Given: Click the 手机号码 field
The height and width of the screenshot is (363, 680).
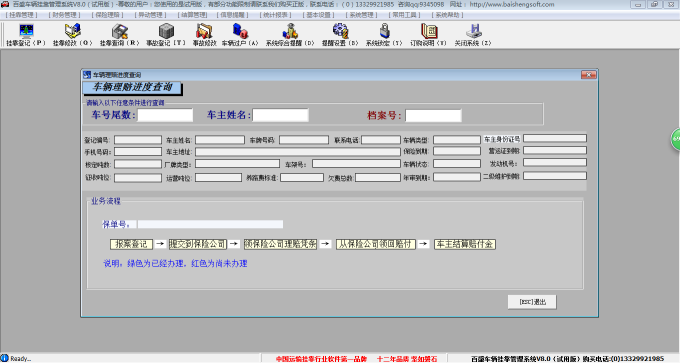Looking at the screenshot, I should [x=138, y=152].
